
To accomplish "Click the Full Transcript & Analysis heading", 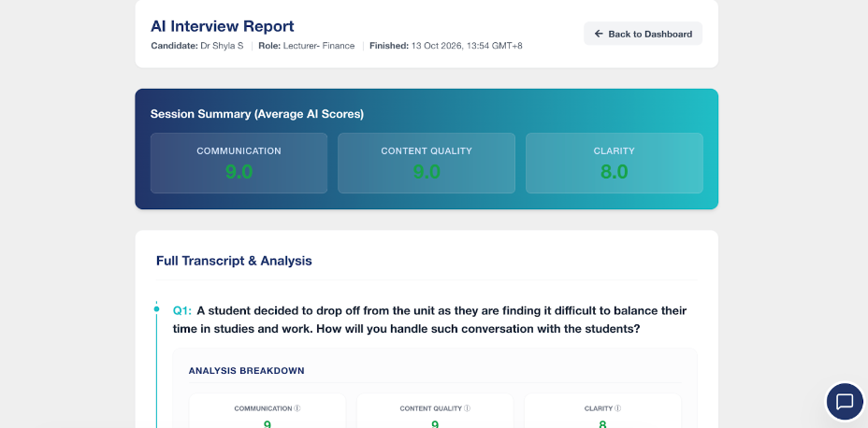I will 234,261.
